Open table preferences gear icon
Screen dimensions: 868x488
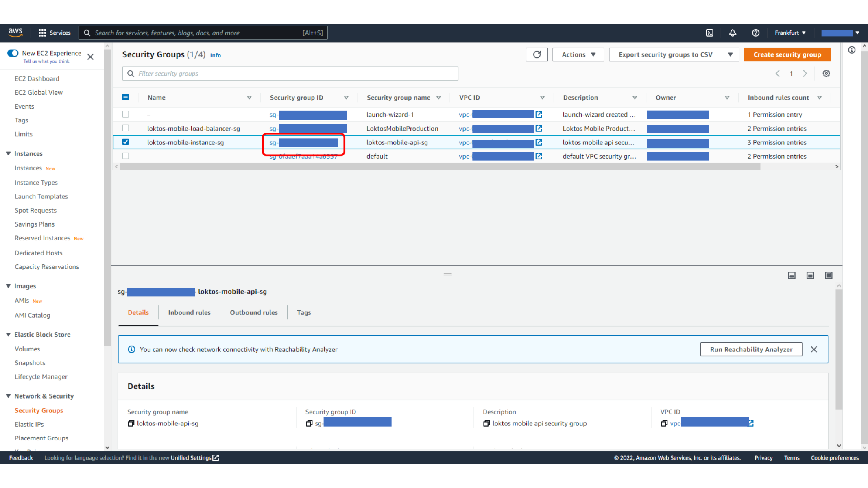point(826,74)
